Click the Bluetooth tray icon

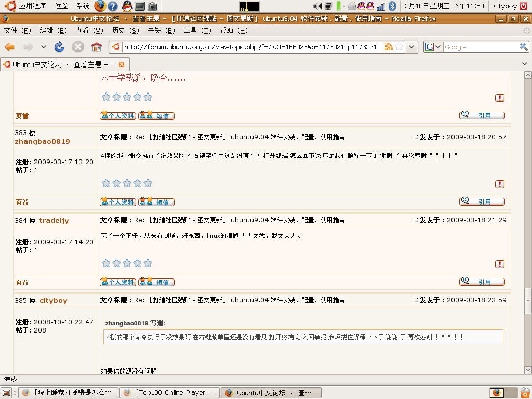click(392, 6)
